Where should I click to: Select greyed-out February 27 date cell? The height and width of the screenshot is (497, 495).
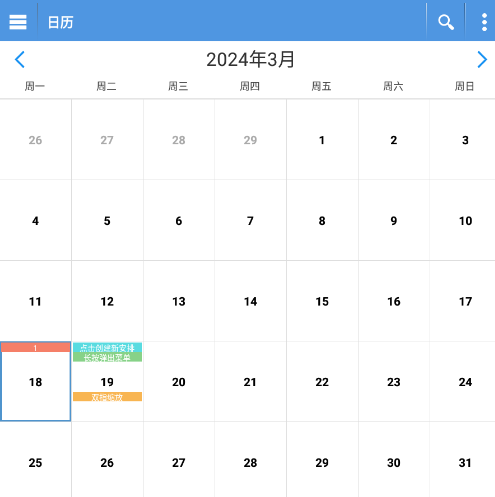107,140
